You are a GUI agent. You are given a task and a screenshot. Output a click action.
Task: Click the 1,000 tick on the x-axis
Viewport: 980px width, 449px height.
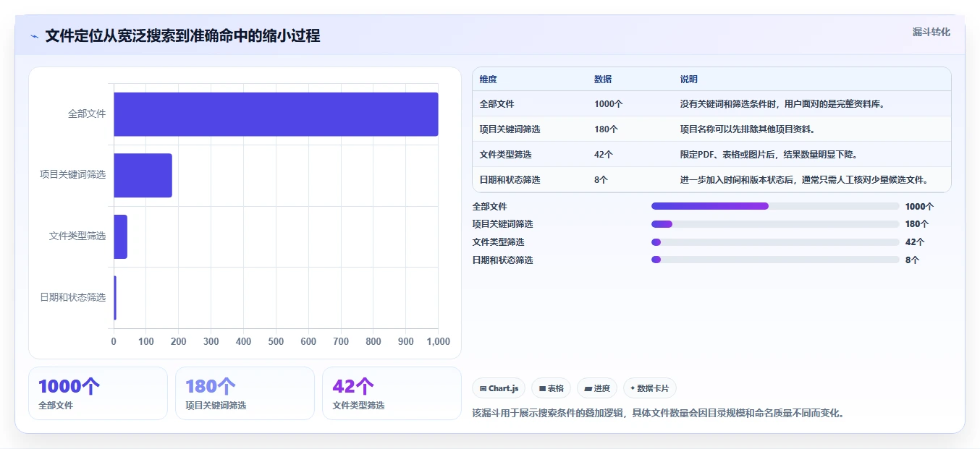coord(437,341)
